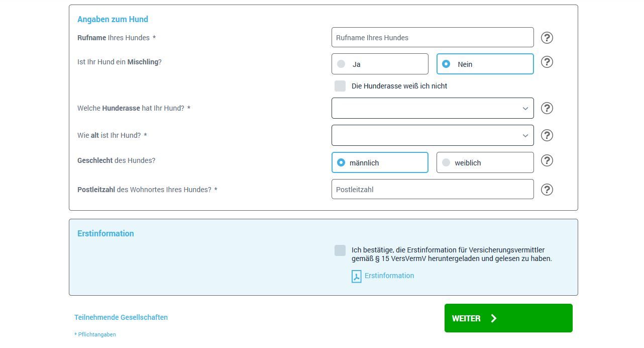Click help icon for Geschlecht row
The height and width of the screenshot is (348, 644).
tap(547, 160)
